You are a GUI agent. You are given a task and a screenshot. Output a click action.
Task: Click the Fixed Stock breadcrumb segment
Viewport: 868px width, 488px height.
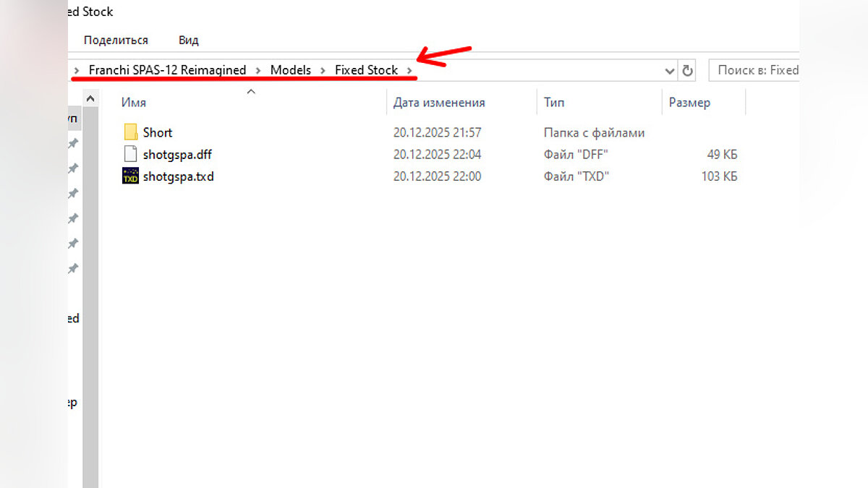pyautogui.click(x=366, y=70)
